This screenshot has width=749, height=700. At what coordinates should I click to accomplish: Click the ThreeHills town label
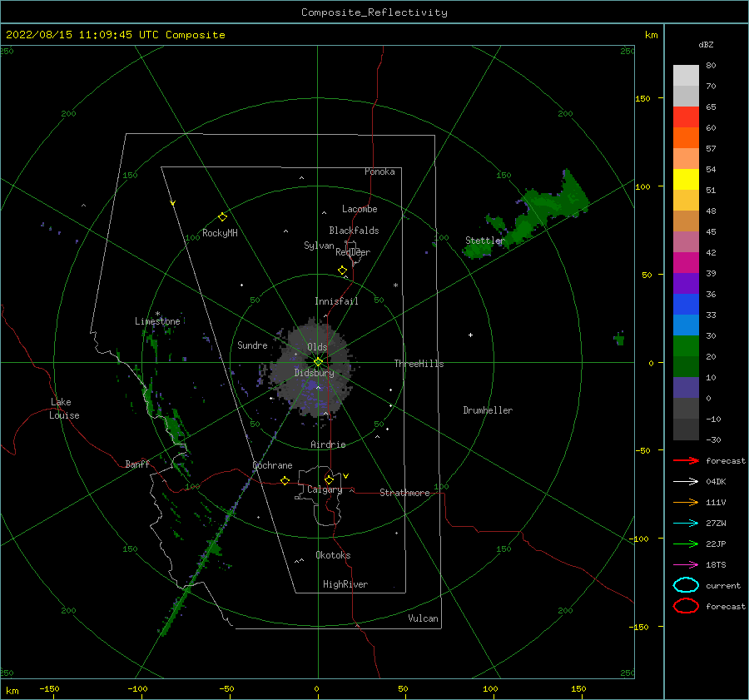click(419, 364)
